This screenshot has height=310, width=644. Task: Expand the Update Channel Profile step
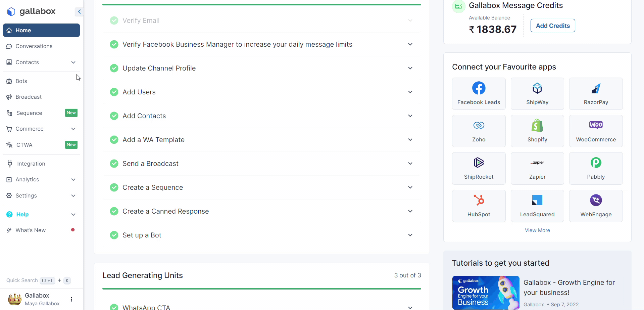pyautogui.click(x=410, y=68)
